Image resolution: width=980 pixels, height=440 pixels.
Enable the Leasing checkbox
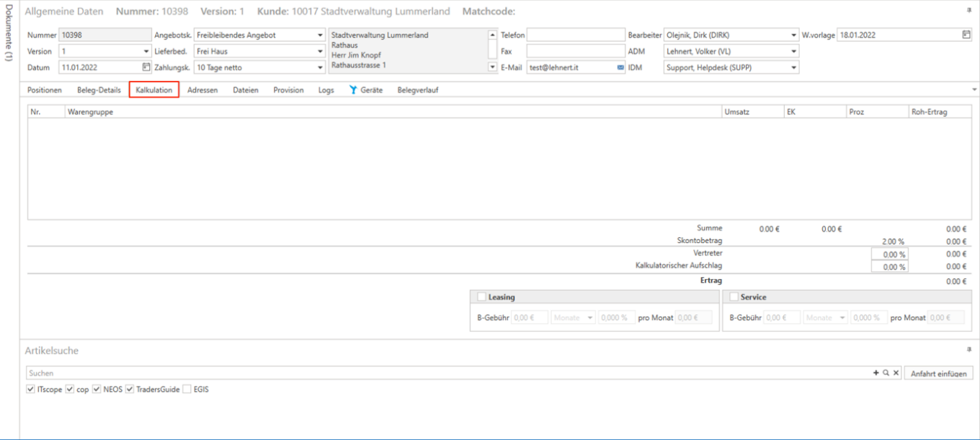coord(481,297)
